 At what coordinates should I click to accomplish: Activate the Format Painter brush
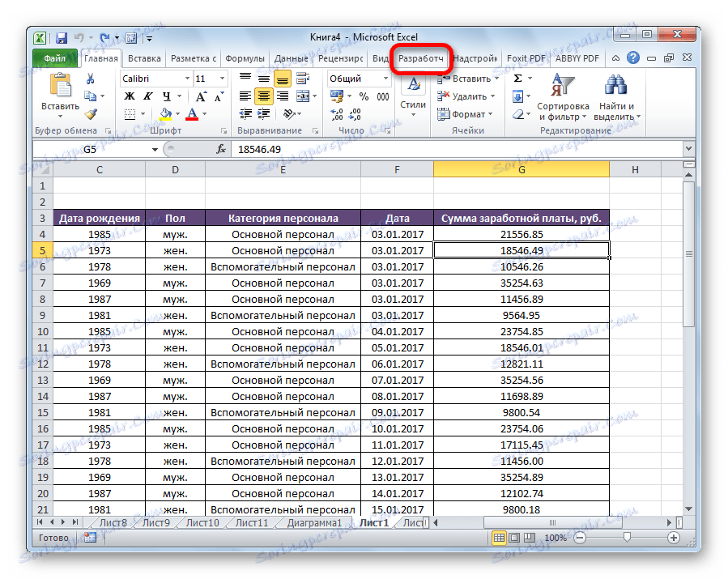click(91, 113)
